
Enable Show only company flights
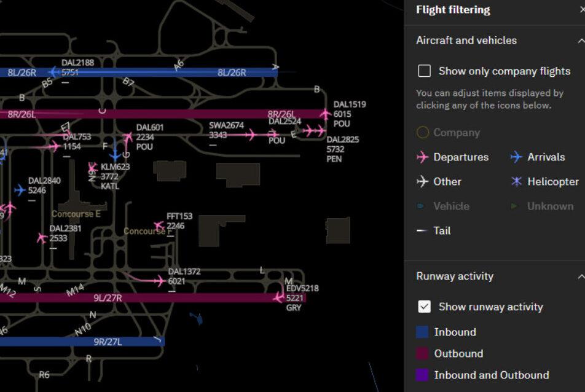point(424,71)
